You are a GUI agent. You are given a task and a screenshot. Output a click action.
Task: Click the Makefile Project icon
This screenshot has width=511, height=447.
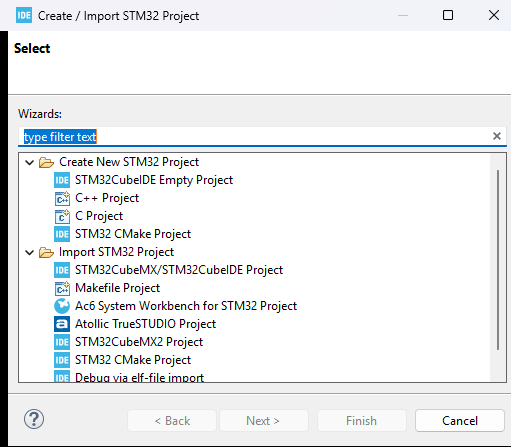click(x=62, y=288)
